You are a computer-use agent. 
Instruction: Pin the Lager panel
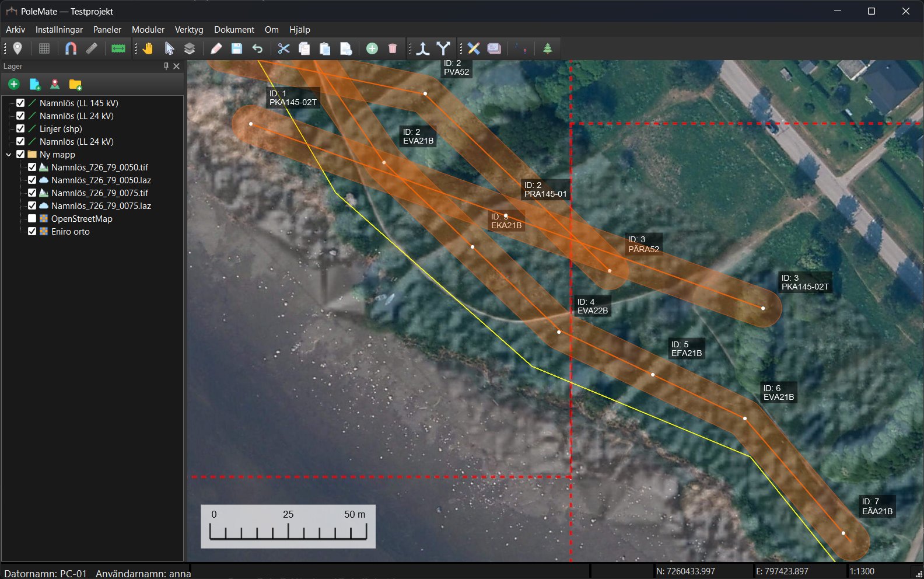pyautogui.click(x=166, y=67)
